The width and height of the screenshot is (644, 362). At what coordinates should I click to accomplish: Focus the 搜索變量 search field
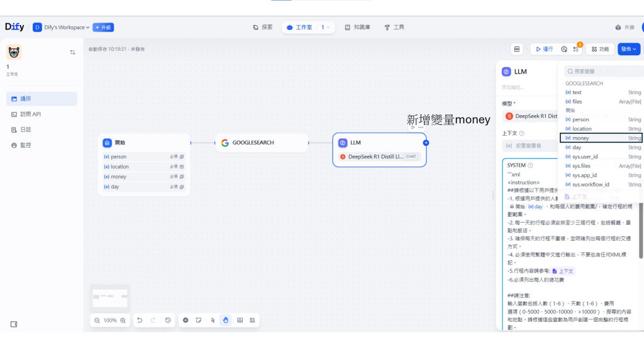[x=604, y=72]
